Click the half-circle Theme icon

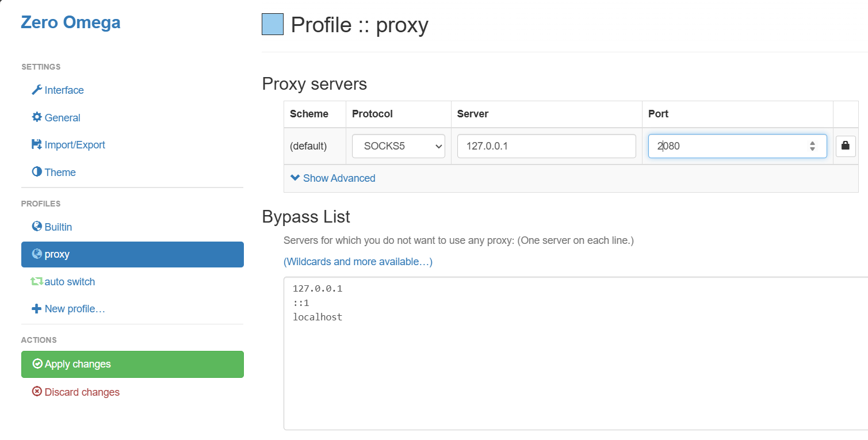tap(37, 172)
